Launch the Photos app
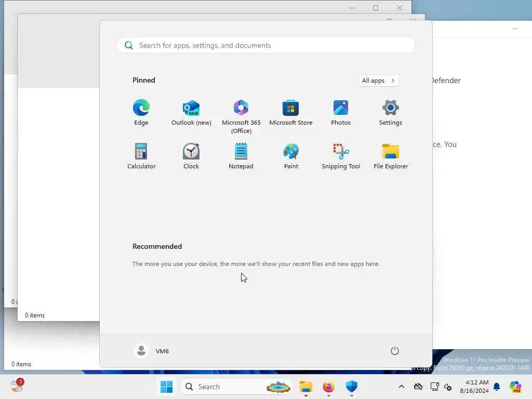Screen dimensions: 532x399 341,113
